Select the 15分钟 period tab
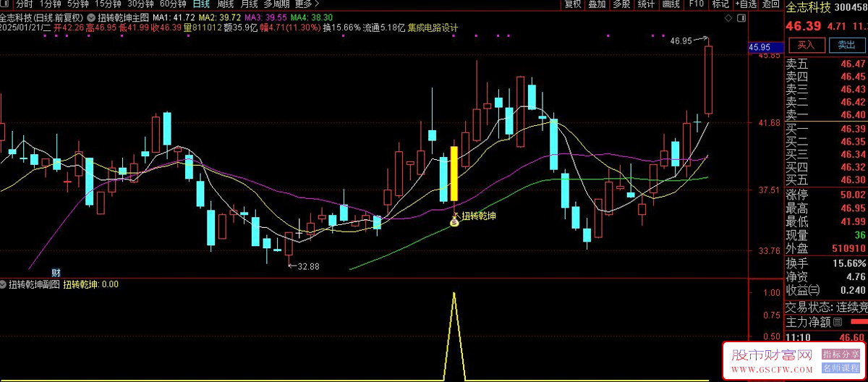 point(109,4)
